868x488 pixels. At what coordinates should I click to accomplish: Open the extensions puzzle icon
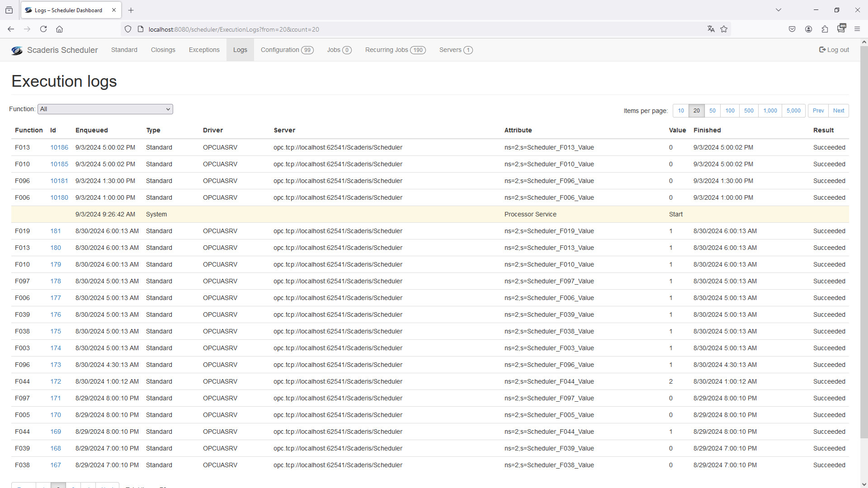point(825,29)
